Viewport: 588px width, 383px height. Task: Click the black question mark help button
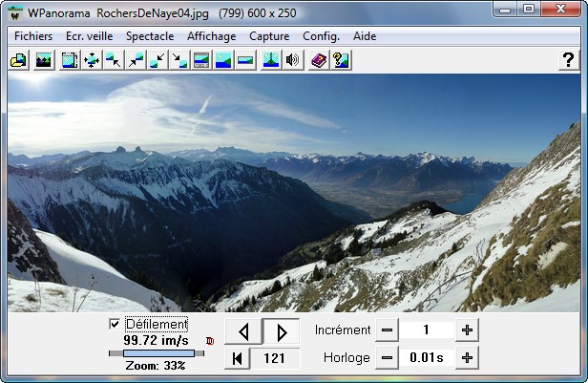point(569,59)
